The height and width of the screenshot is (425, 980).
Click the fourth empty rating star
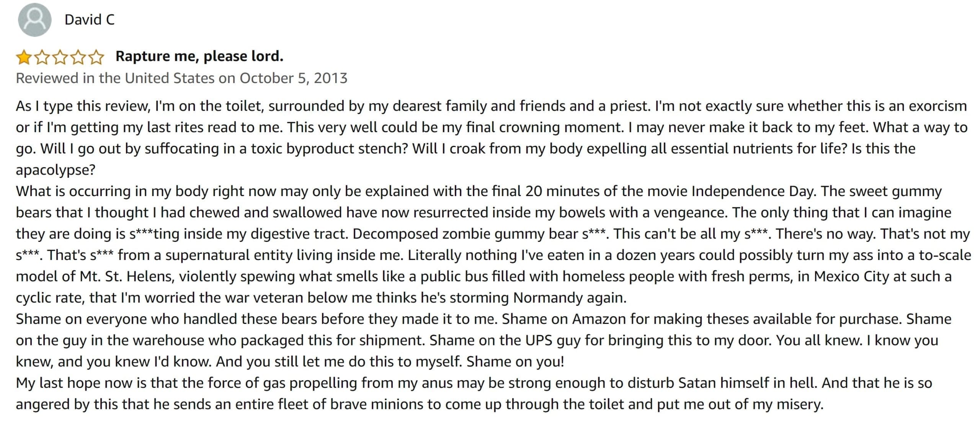[x=78, y=57]
